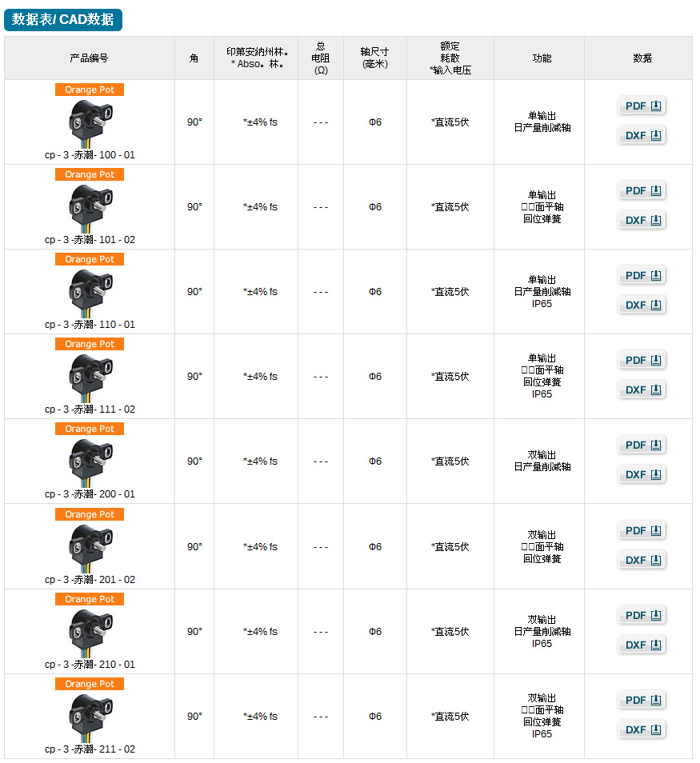Viewport: 700px width, 763px height.
Task: Open product image of cp-3 200-01
Action: point(90,463)
